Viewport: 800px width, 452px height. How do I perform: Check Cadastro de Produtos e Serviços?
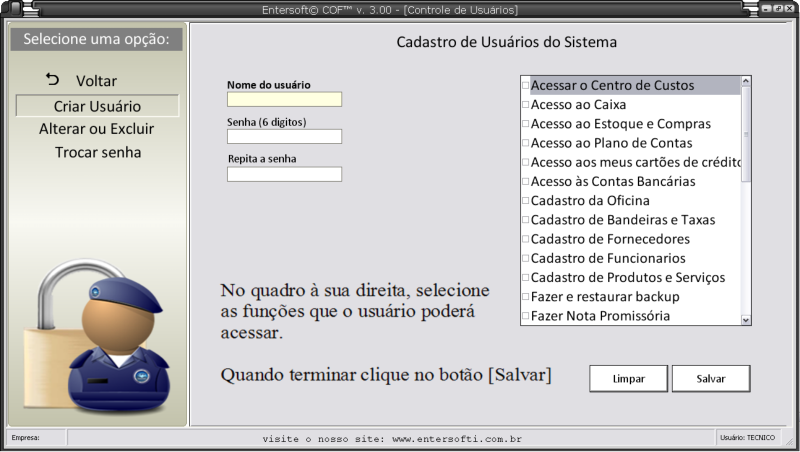coord(526,278)
